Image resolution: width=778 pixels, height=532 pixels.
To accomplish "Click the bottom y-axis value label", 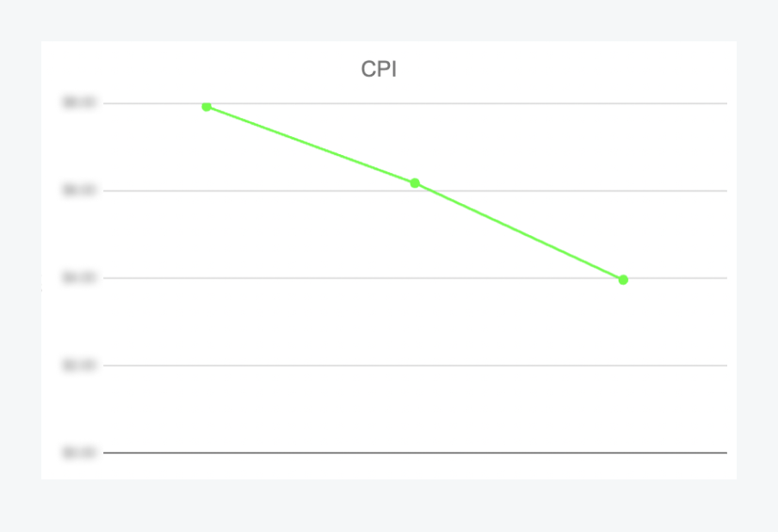I will [x=78, y=452].
